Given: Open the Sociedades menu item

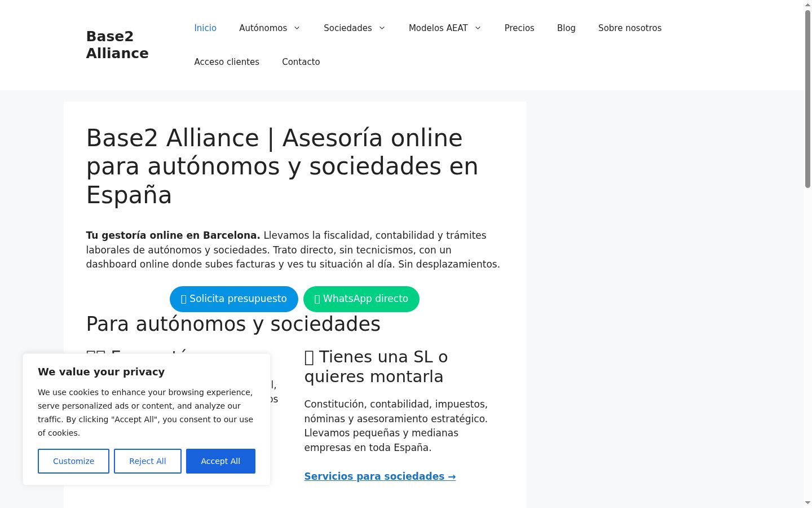Looking at the screenshot, I should click(348, 28).
